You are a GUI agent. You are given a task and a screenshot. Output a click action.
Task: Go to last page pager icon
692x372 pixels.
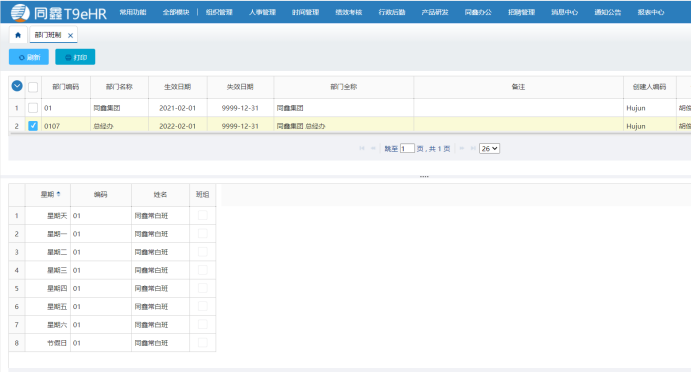tap(473, 148)
